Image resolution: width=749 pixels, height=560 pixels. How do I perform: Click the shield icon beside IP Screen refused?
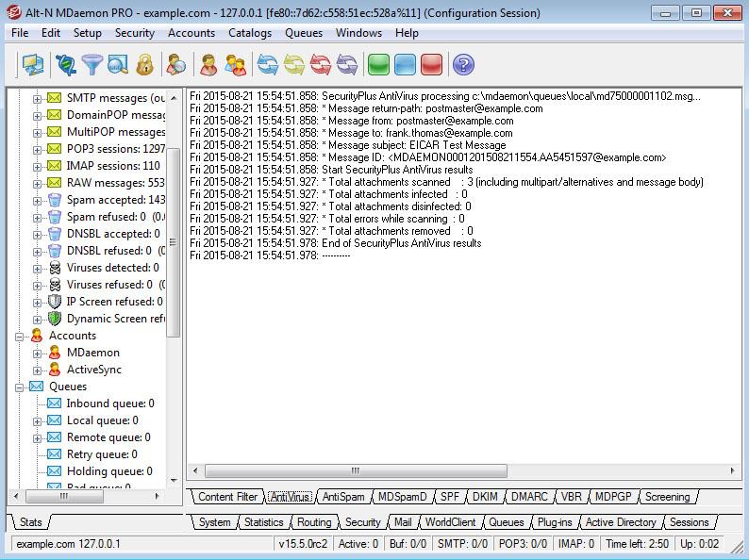tap(55, 302)
